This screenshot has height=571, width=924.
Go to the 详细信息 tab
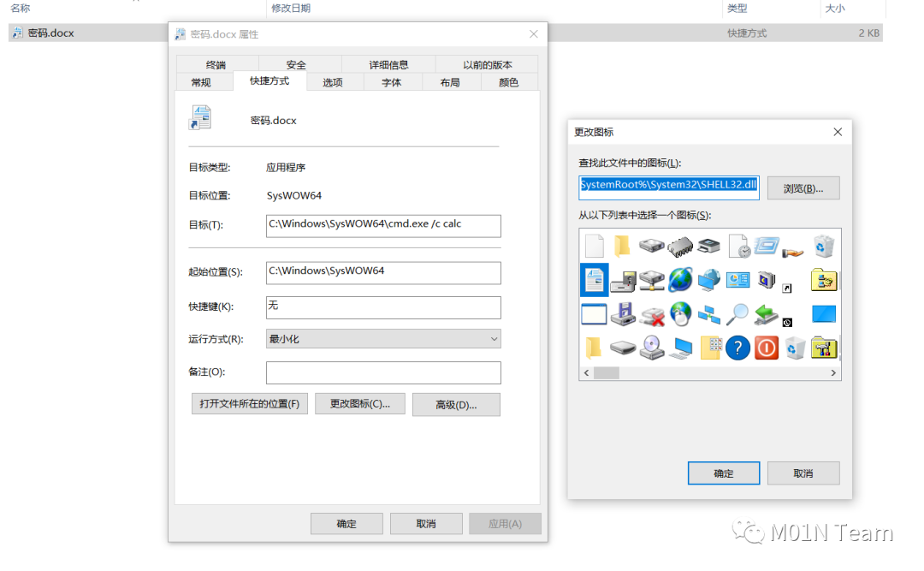click(x=388, y=65)
